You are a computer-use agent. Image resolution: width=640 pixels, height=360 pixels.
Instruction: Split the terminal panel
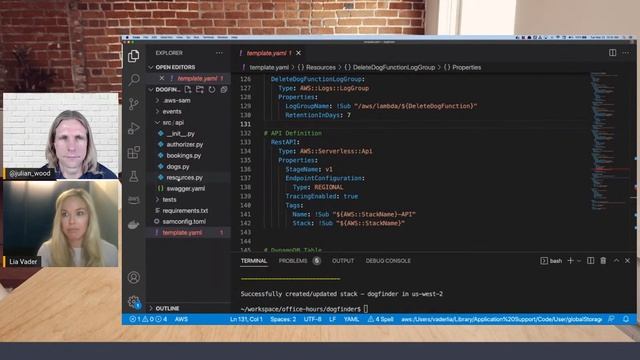tap(591, 260)
